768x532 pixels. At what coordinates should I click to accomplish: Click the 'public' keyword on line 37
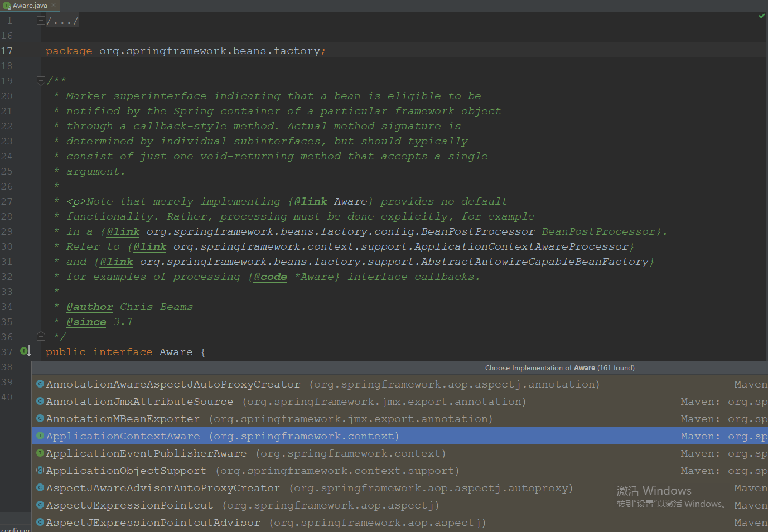click(x=66, y=352)
